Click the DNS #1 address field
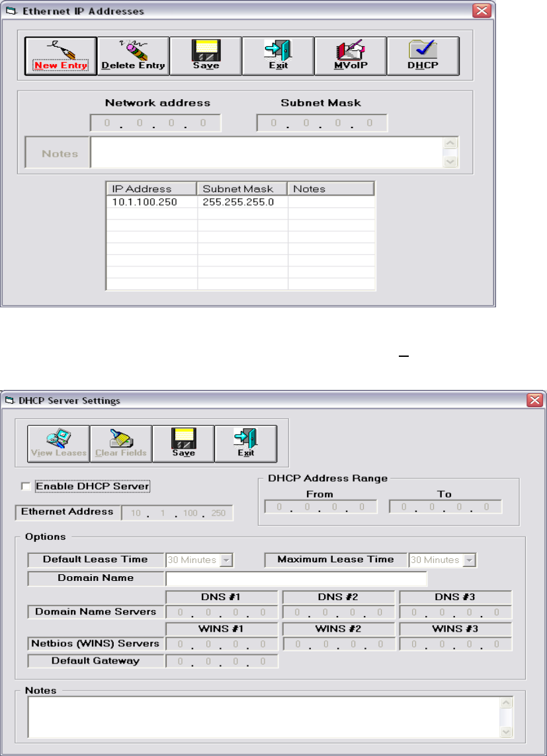 222,613
